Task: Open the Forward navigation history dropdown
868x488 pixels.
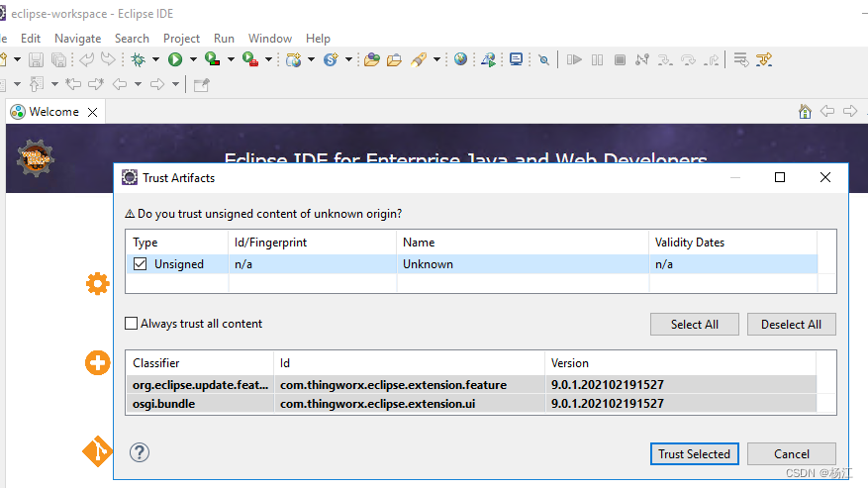Action: pos(175,84)
